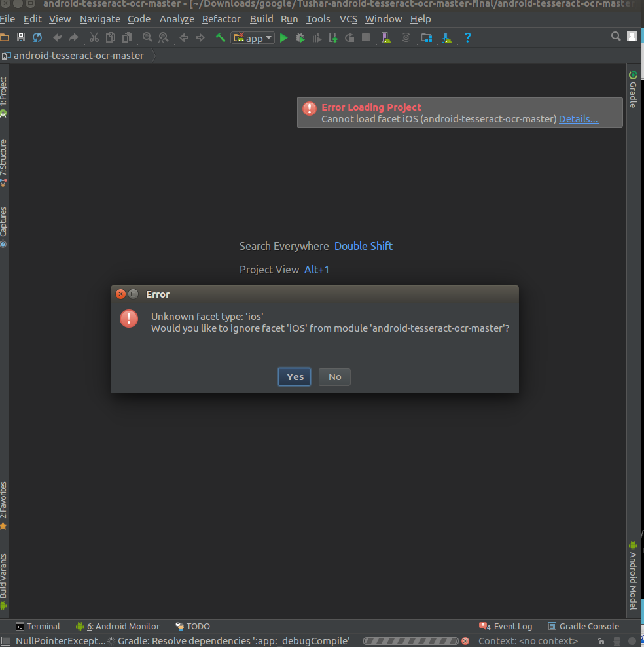Open the Event Log tool window
Image resolution: width=644 pixels, height=647 pixels.
coord(506,626)
